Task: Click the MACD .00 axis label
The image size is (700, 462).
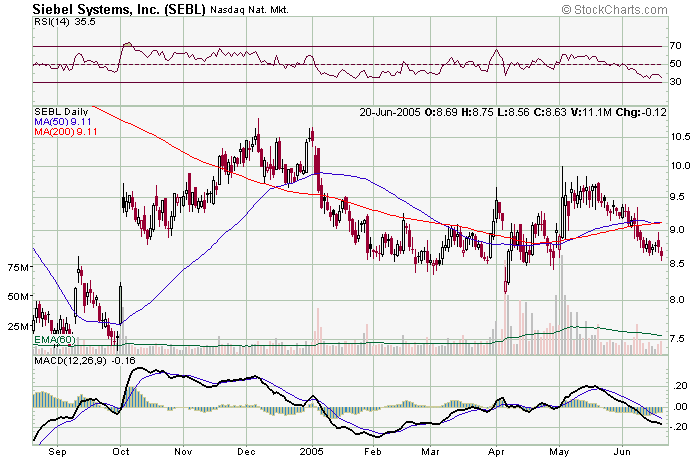Action: (680, 406)
